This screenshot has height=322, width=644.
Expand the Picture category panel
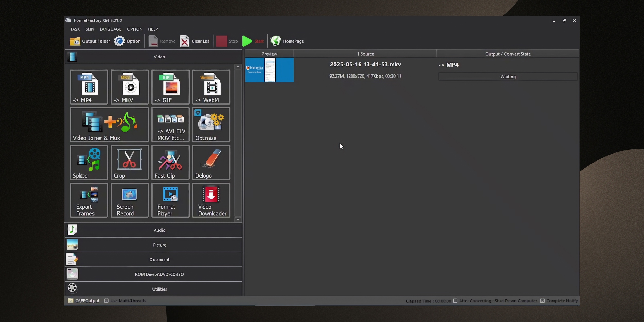(x=154, y=245)
